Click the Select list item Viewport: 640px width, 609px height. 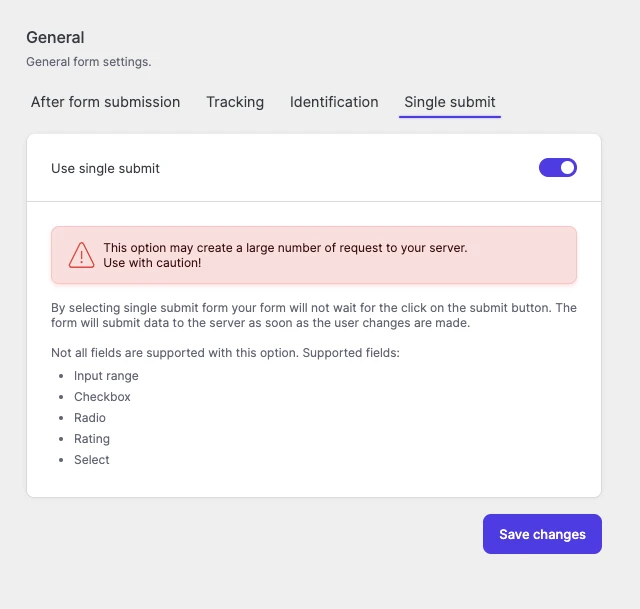click(92, 460)
